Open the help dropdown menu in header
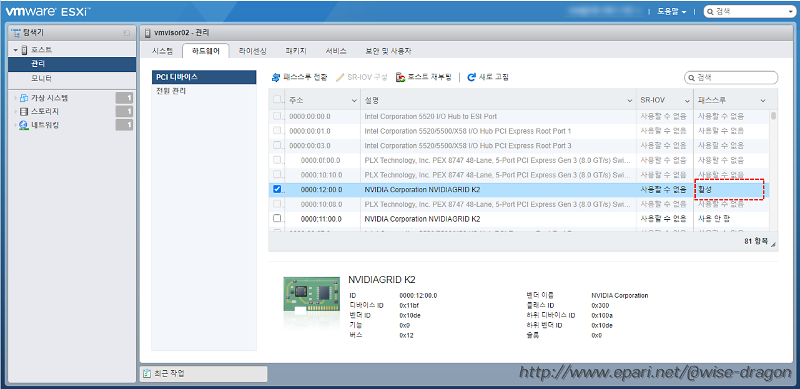Screen dimensions: 800x389 coord(671,11)
